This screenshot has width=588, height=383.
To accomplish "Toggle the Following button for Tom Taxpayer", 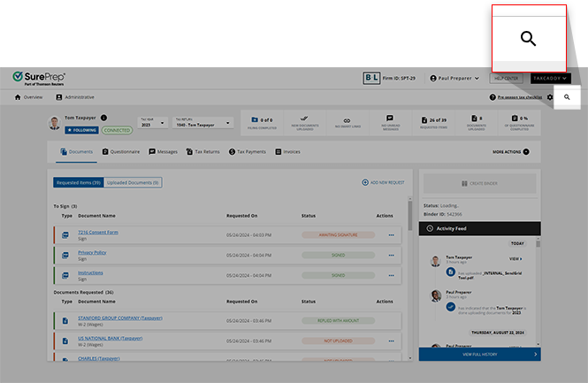I will (x=81, y=130).
